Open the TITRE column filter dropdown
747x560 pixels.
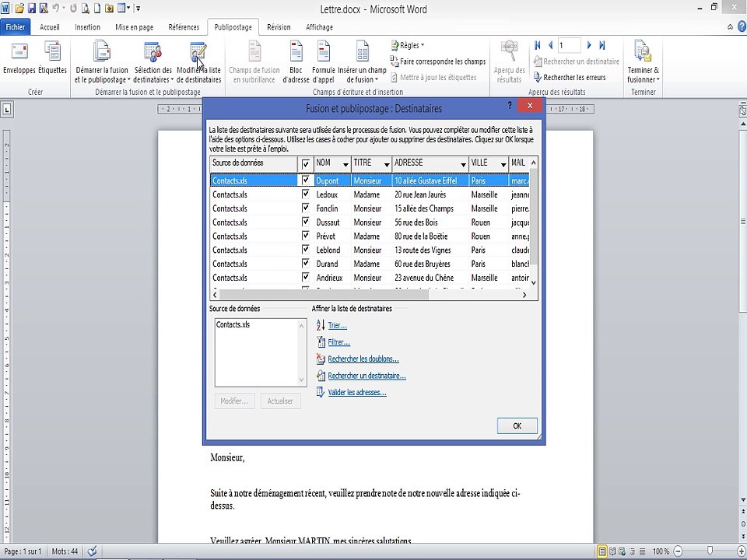tap(387, 165)
